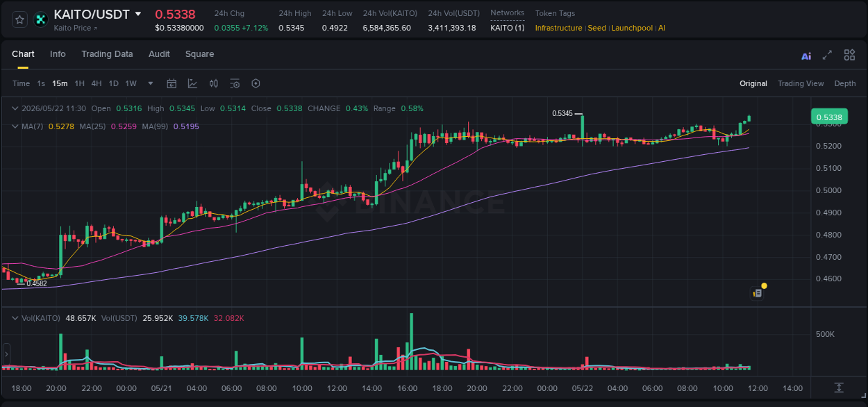Click the 05/22 date label on time axis
868x407 pixels.
click(x=582, y=388)
